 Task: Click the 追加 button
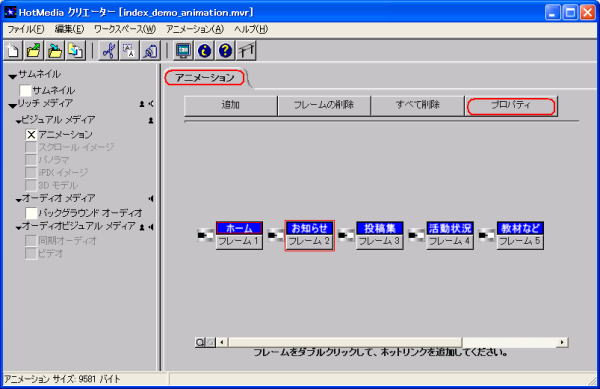pos(231,106)
